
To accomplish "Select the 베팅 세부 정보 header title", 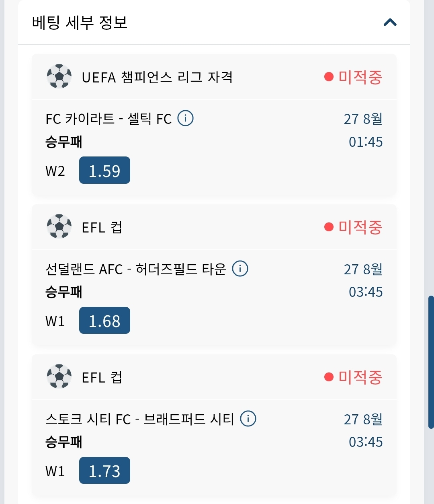I will pyautogui.click(x=80, y=22).
